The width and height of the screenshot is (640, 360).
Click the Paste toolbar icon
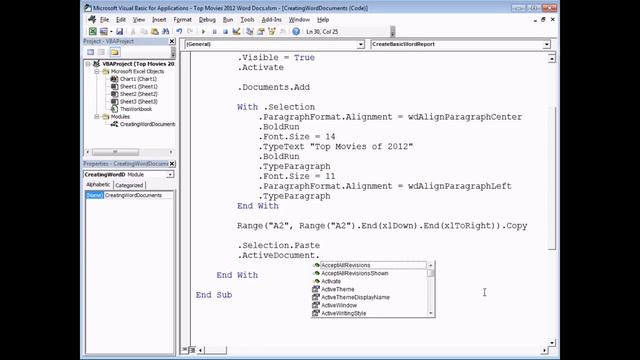click(x=155, y=31)
